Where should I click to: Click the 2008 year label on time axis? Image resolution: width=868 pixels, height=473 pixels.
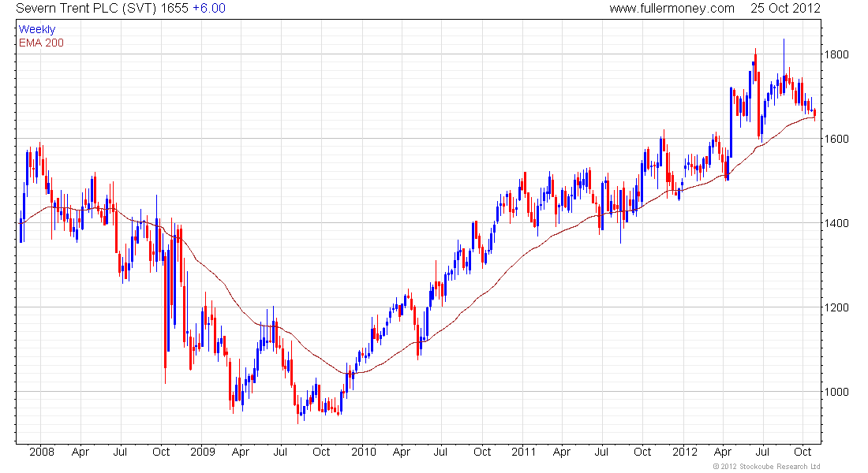tap(42, 452)
